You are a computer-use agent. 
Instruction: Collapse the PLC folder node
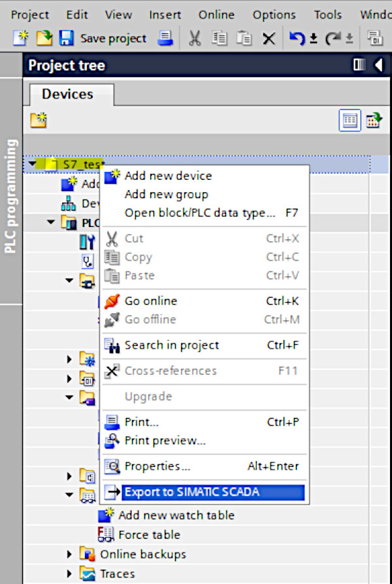50,222
